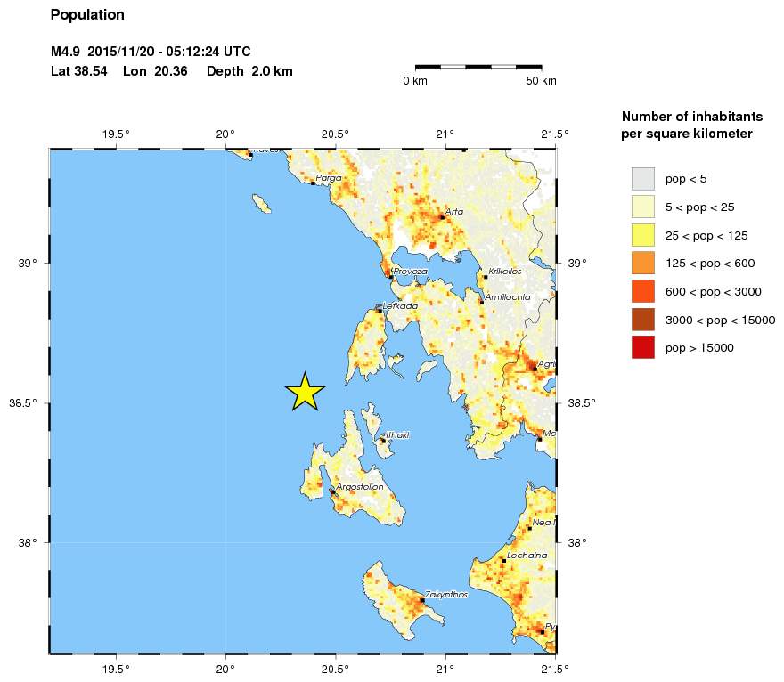Click the pale yellow 5 < pop < 25 swatch

[643, 207]
